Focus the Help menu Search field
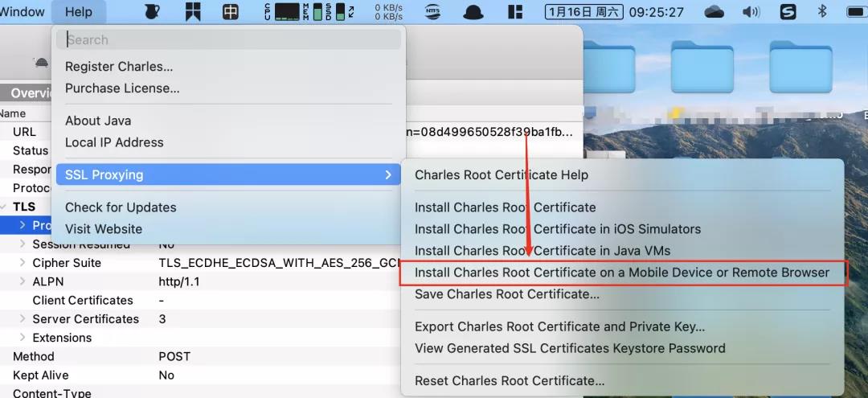868x398 pixels. tap(228, 39)
